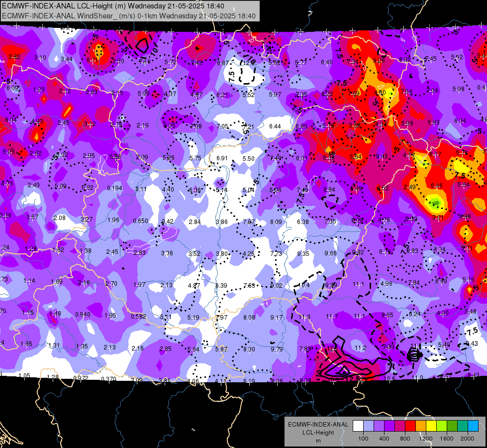487x448 pixels.
Task: Select the grid value '8.30'
Action: coord(249,349)
